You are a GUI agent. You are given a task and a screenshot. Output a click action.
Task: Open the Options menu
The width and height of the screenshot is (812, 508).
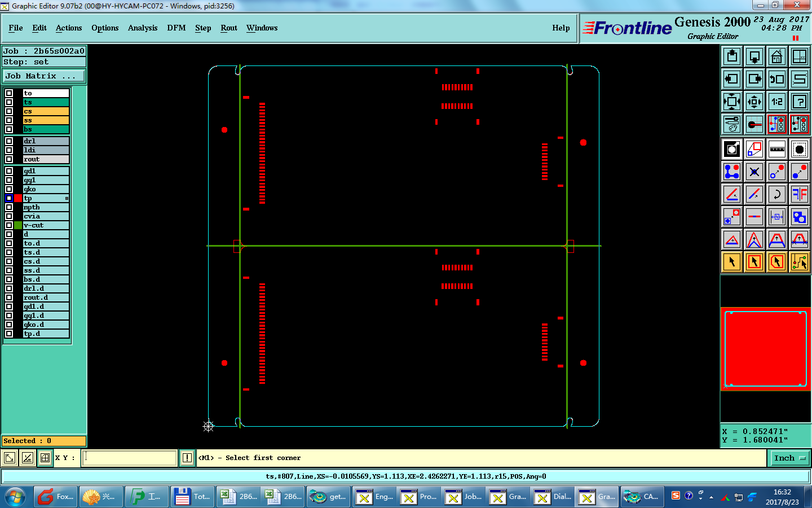click(105, 28)
